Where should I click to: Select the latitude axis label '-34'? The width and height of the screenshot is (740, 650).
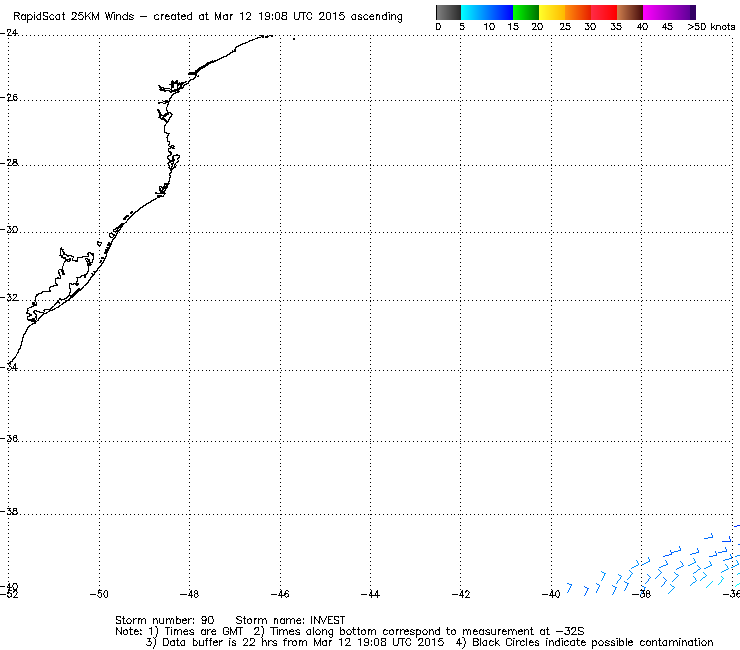coord(9,367)
